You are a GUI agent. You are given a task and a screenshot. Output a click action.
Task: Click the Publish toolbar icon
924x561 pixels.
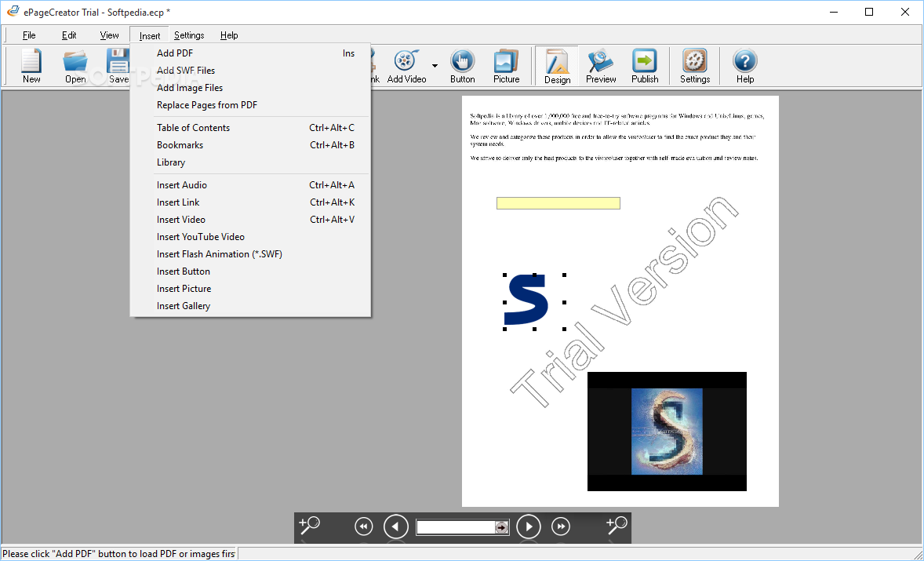[645, 66]
